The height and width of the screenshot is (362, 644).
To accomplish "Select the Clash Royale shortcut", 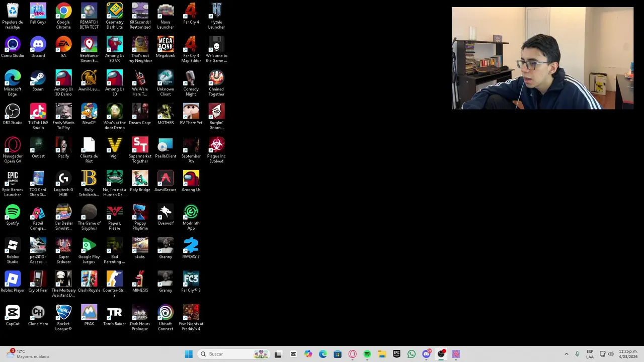I will (89, 282).
